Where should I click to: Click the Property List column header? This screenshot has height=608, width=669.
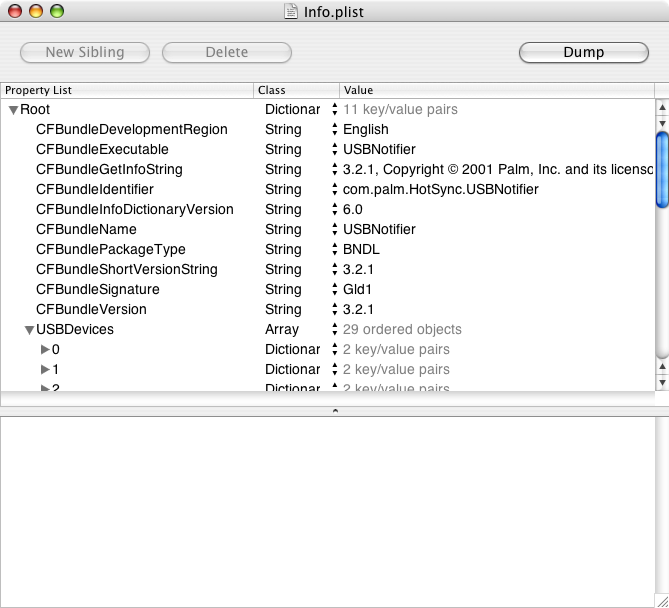(x=127, y=90)
